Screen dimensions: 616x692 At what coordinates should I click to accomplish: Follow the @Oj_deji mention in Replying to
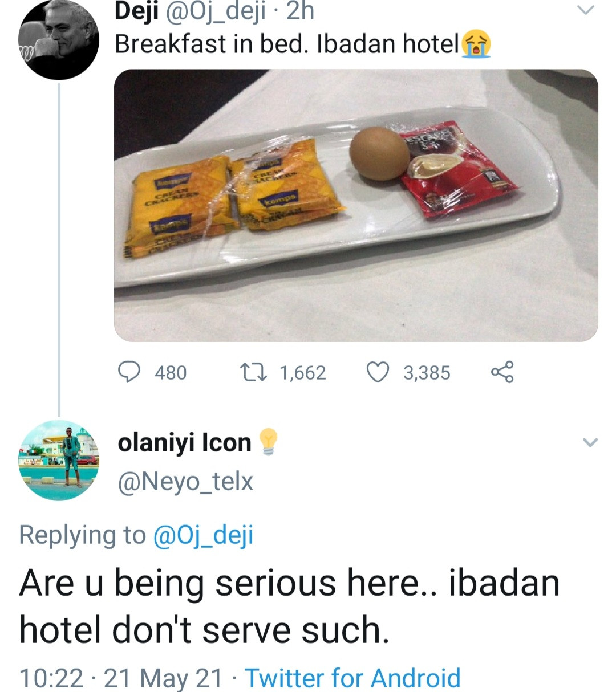coord(203,535)
